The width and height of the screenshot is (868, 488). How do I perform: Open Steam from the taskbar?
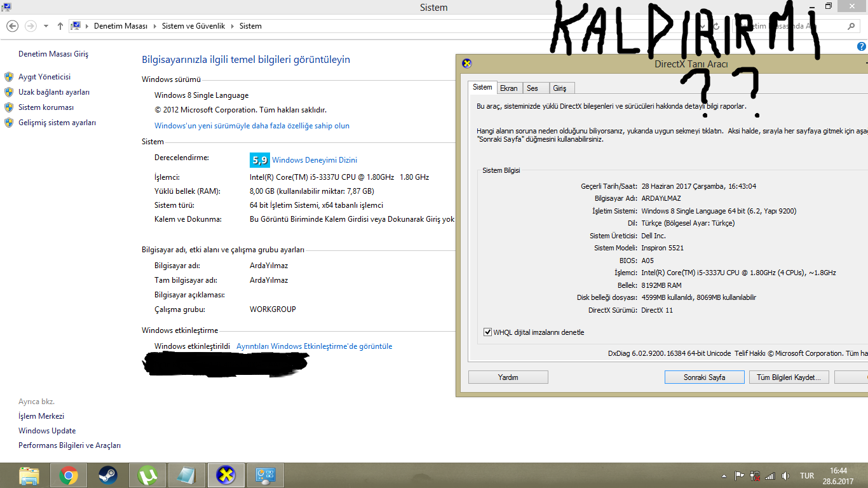pos(108,475)
